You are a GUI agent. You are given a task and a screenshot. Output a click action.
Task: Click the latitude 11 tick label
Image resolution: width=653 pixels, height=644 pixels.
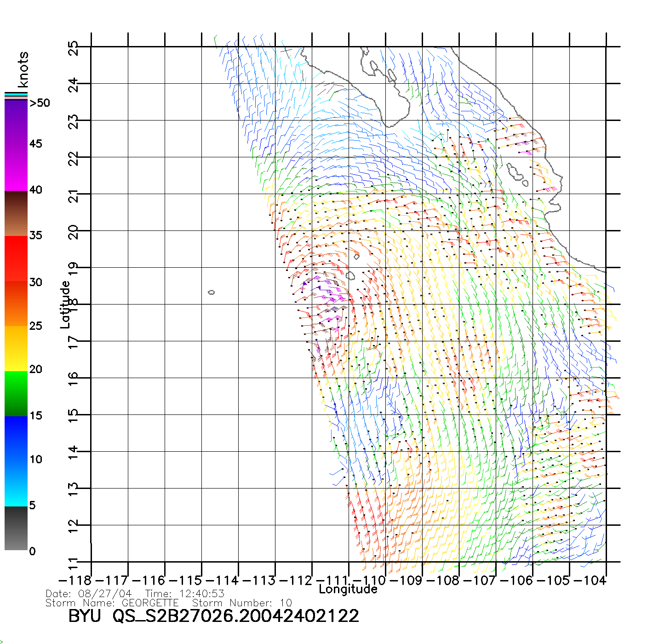point(74,562)
